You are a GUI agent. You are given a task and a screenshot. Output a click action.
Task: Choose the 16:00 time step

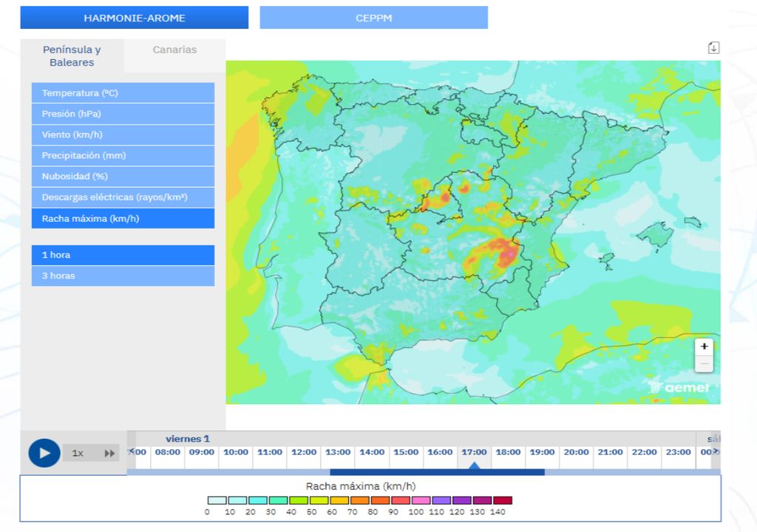440,452
